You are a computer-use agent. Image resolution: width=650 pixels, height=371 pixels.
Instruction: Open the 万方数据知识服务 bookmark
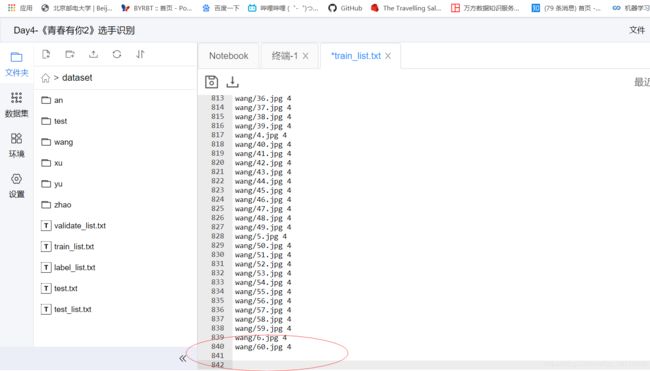tap(485, 8)
